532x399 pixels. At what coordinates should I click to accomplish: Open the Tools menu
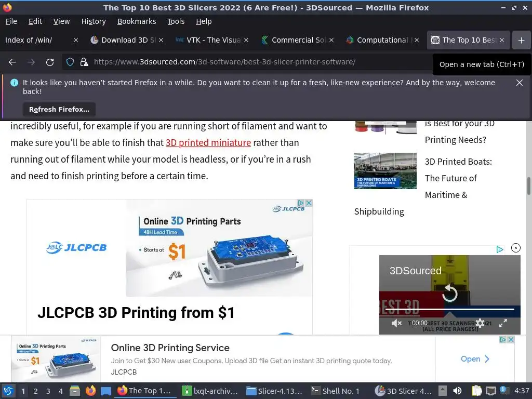[176, 21]
